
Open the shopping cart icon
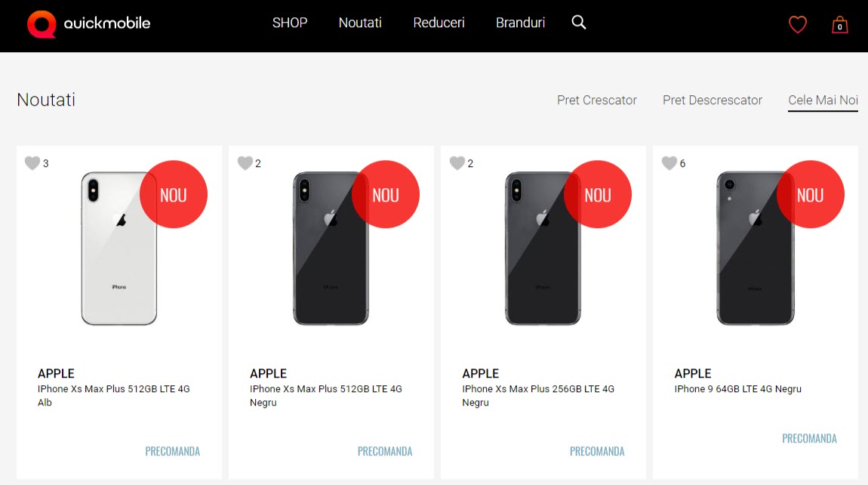(x=839, y=24)
